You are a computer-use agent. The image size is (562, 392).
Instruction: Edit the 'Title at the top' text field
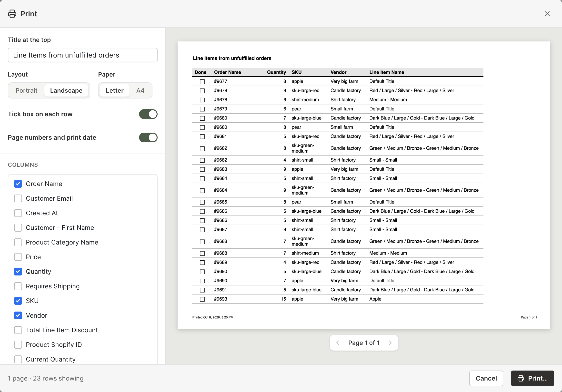tap(82, 55)
